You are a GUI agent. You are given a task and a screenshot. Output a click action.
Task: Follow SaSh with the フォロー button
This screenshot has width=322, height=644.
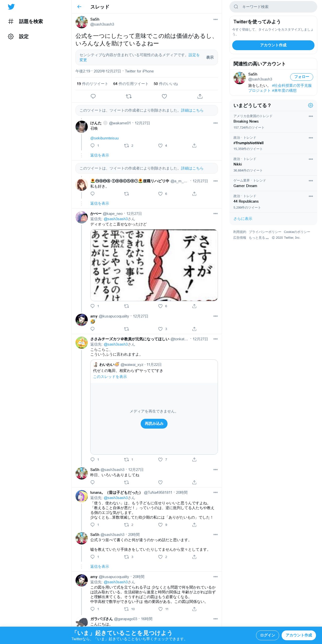(302, 77)
